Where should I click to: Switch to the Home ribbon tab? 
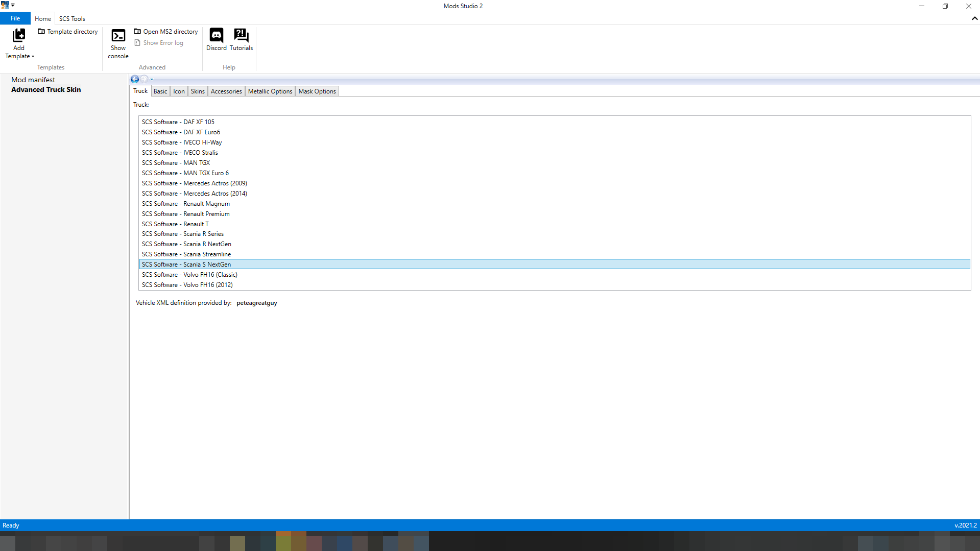pos(43,19)
